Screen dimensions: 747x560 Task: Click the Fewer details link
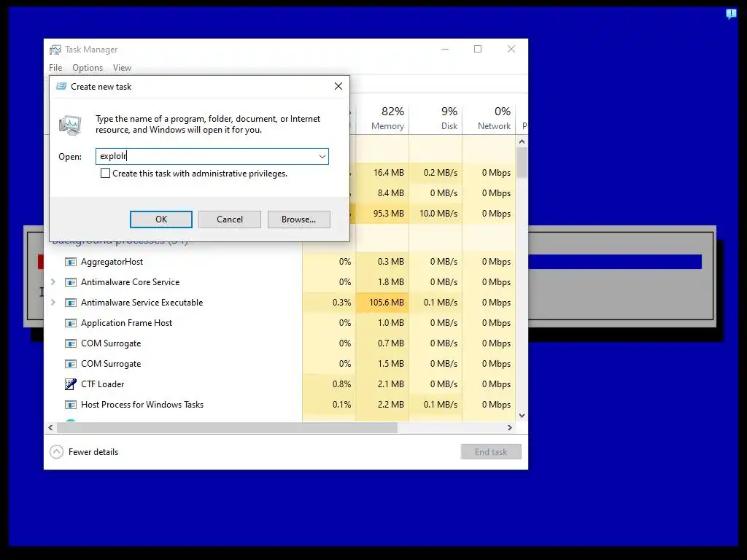click(x=93, y=452)
